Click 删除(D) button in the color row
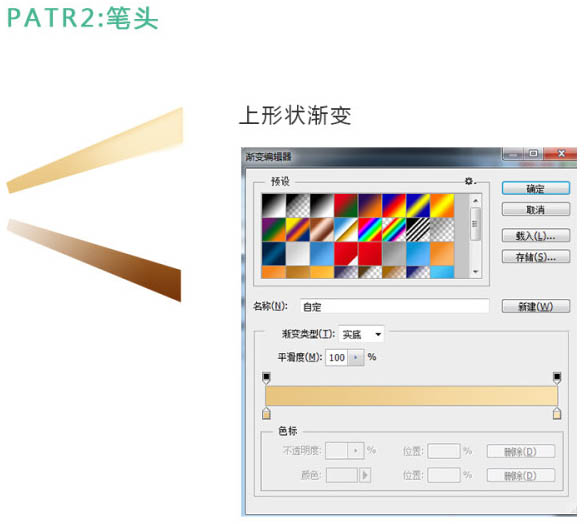584x524 pixels. click(x=521, y=475)
